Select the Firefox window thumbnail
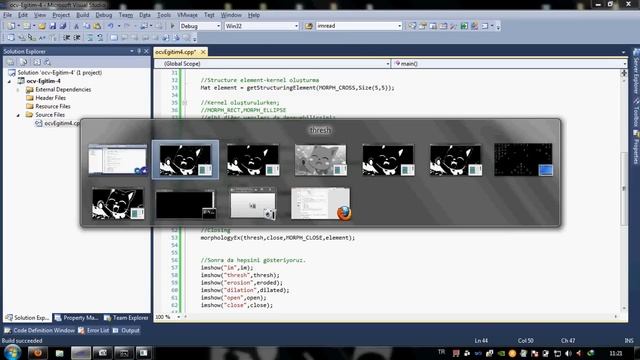 tap(321, 204)
